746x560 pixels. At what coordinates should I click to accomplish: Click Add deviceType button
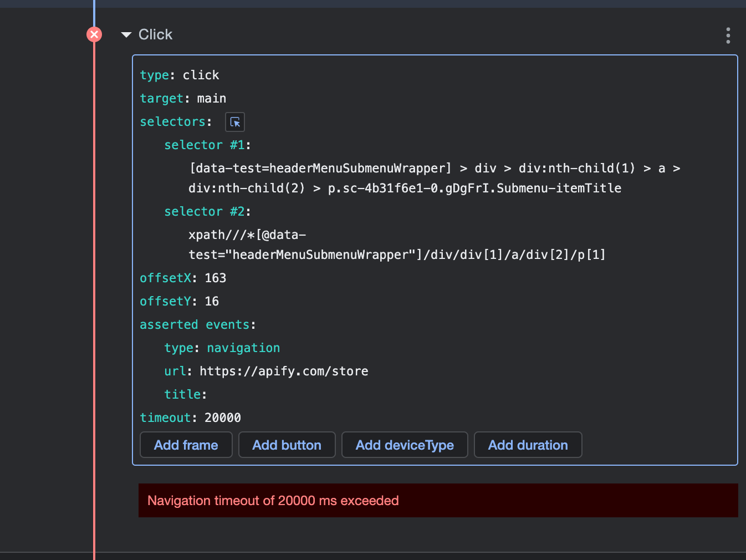click(x=405, y=445)
